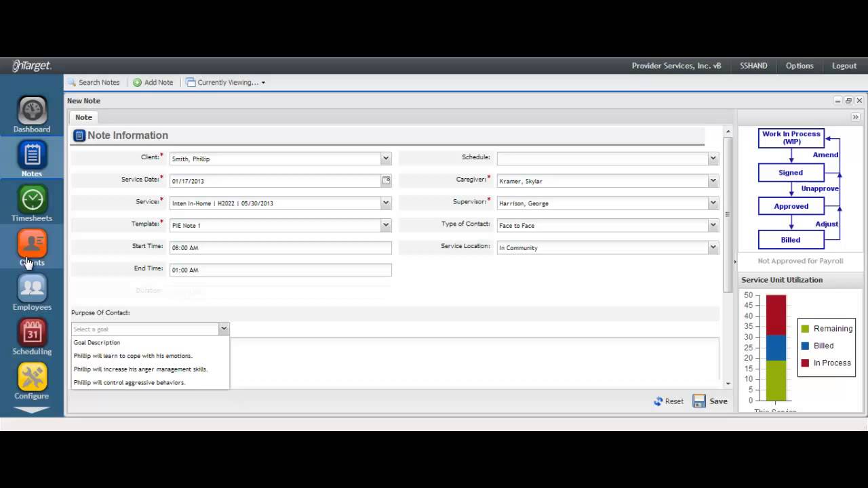
Task: Open the Caregiver dropdown arrow
Action: (713, 181)
